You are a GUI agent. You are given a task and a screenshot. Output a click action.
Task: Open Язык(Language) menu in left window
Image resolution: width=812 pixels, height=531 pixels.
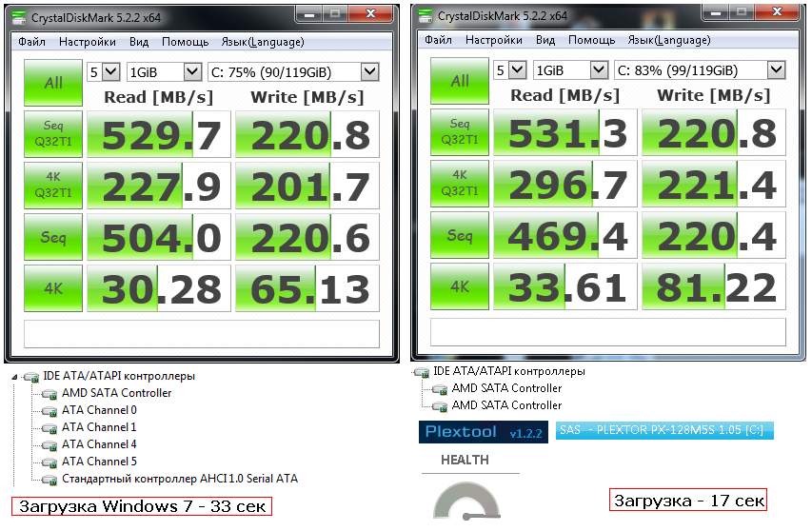pos(263,42)
